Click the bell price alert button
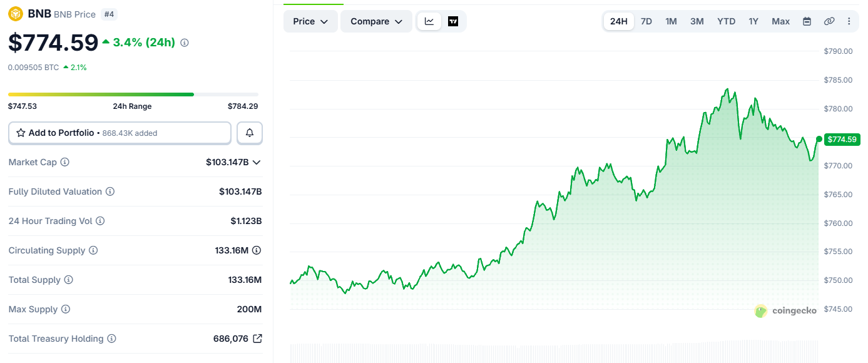This screenshot has height=363, width=868. tap(250, 133)
